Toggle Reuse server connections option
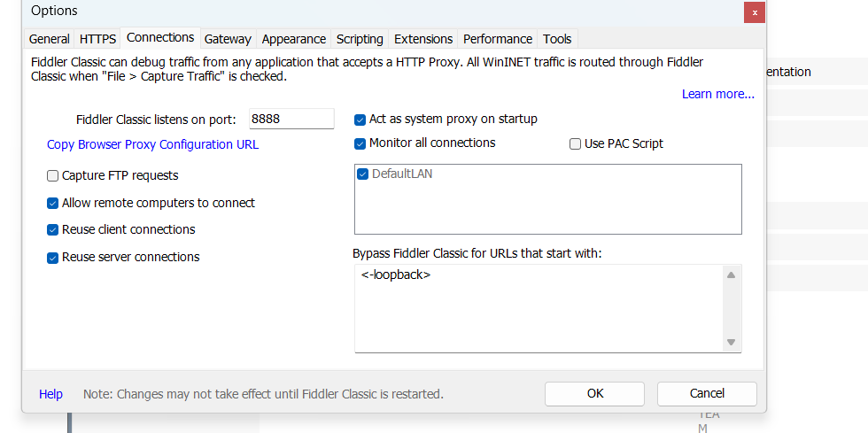 pos(53,258)
